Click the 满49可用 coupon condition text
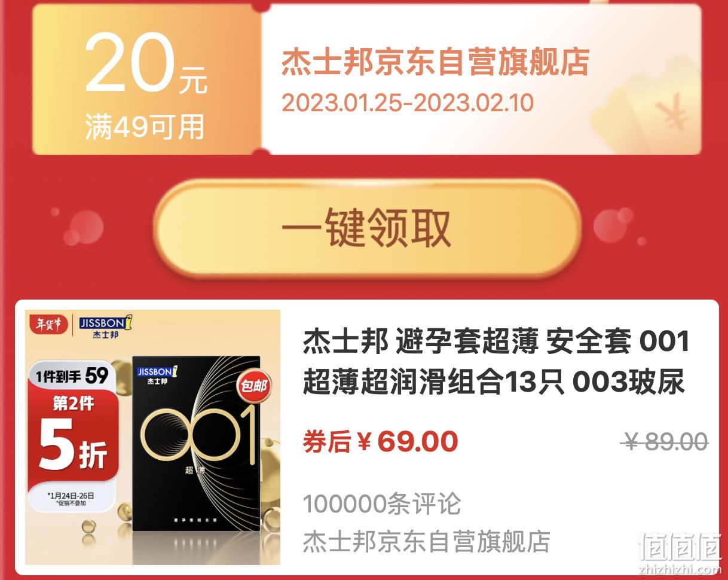 point(145,128)
